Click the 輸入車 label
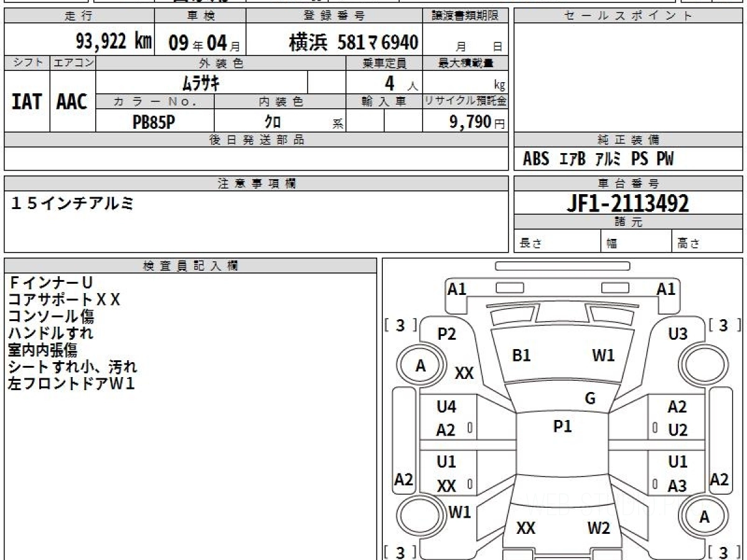The image size is (747, 560). coord(384,101)
